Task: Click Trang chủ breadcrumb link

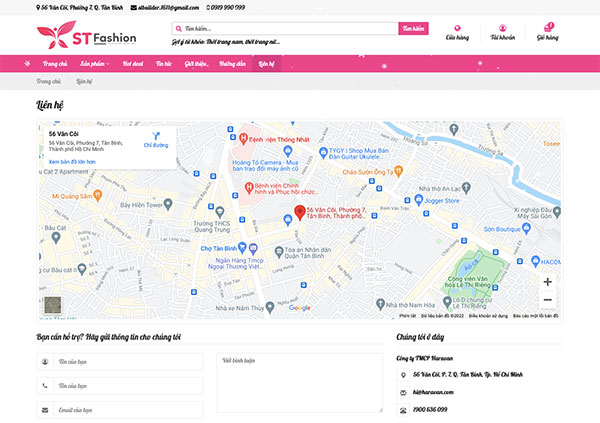Action: pyautogui.click(x=49, y=81)
